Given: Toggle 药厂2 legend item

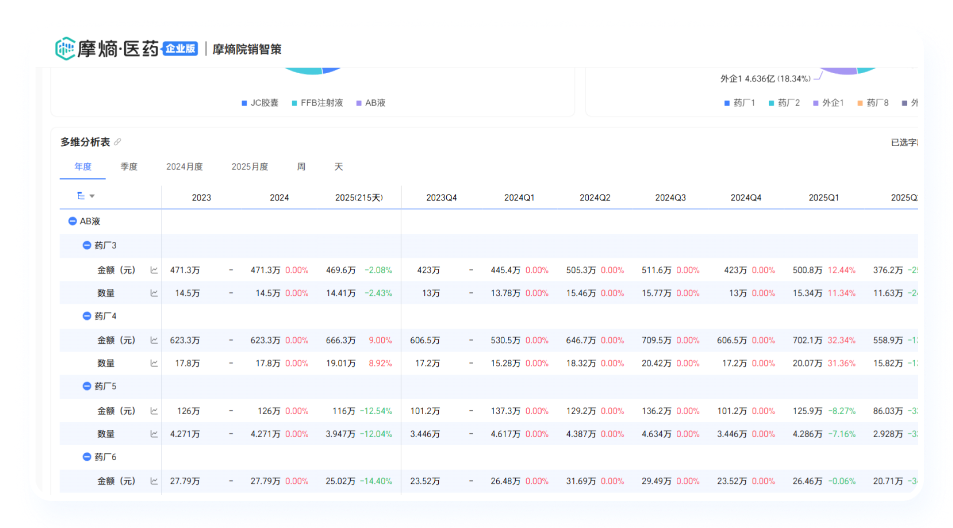Looking at the screenshot, I should pos(785,103).
